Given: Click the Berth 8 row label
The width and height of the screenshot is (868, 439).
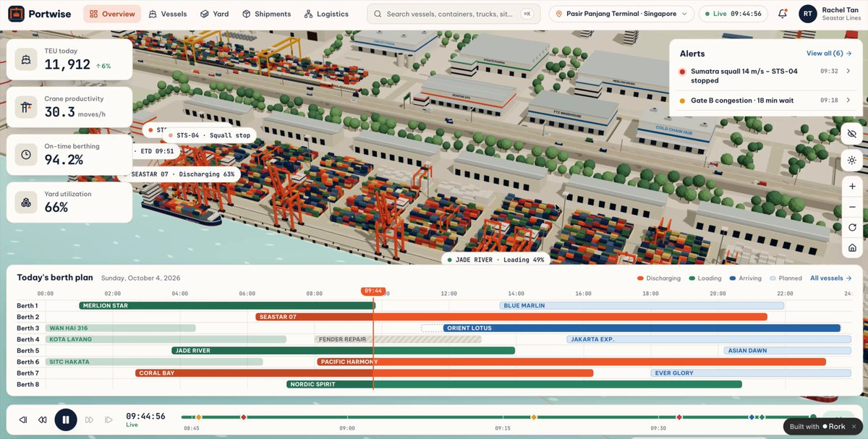Looking at the screenshot, I should tap(28, 384).
